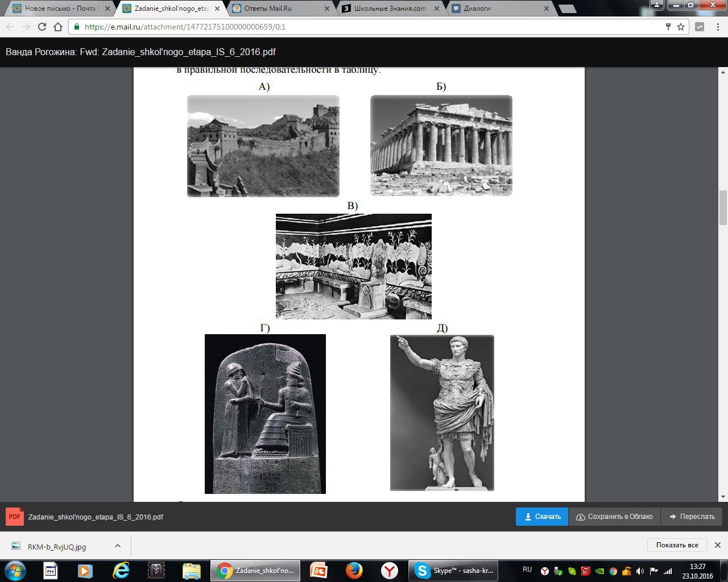Close the downloads bar

click(717, 545)
